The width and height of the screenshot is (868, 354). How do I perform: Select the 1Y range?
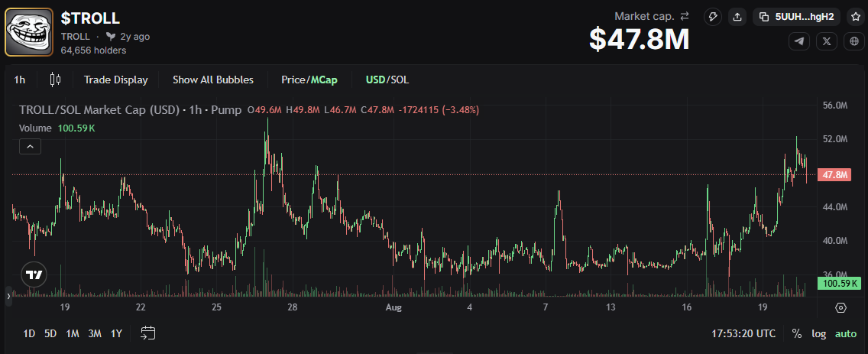click(x=116, y=333)
